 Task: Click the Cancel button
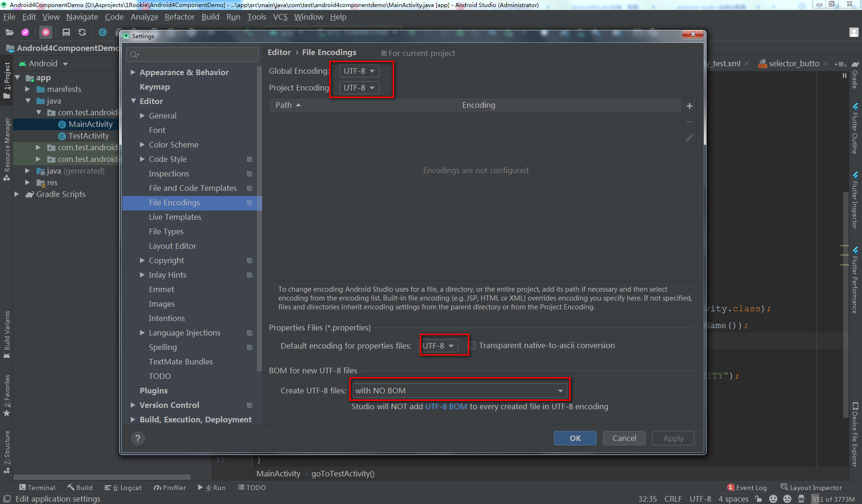(624, 438)
